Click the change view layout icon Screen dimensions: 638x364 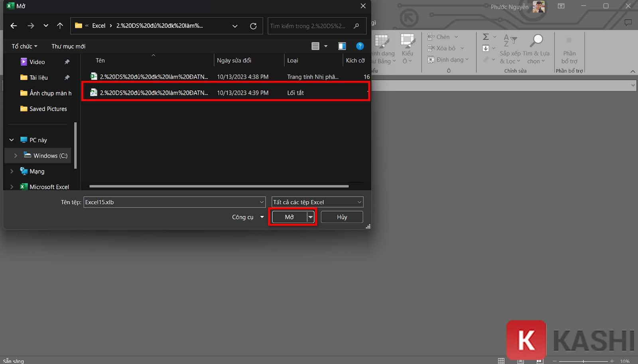coord(315,46)
